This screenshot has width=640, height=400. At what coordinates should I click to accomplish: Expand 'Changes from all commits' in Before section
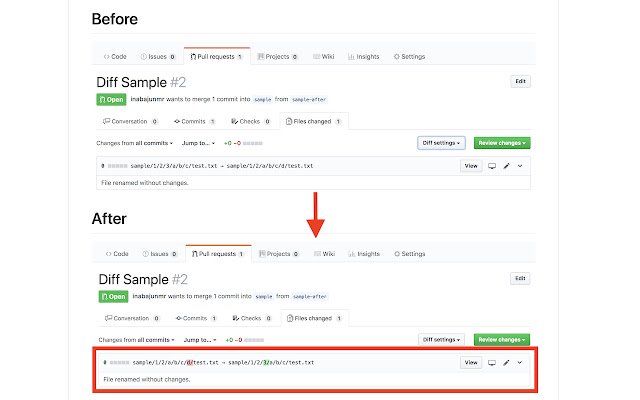coord(137,144)
